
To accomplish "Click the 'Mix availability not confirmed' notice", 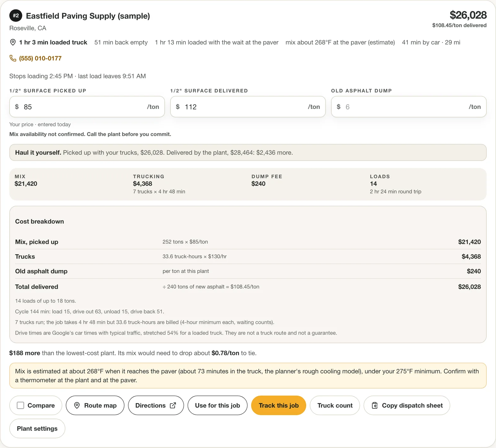I will click(90, 134).
